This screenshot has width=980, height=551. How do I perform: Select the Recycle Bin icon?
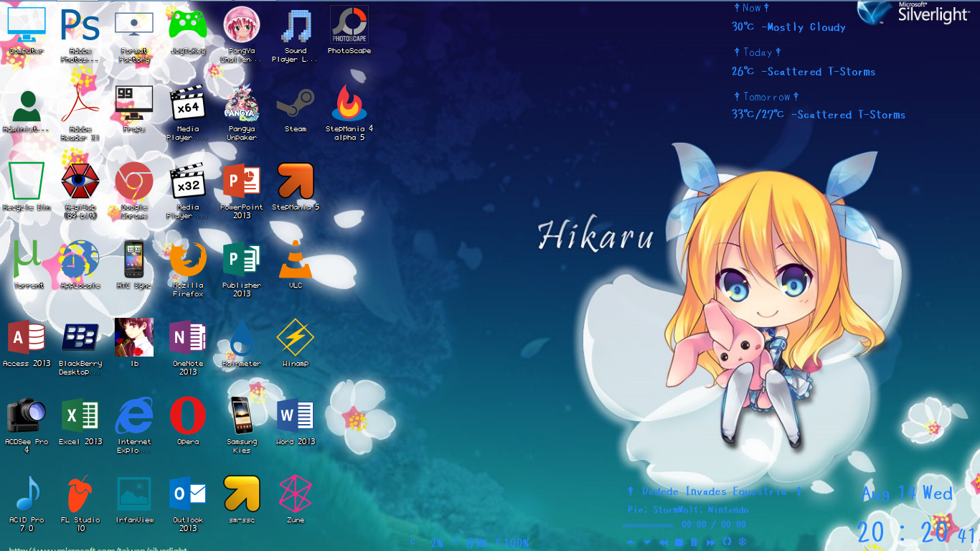(27, 187)
